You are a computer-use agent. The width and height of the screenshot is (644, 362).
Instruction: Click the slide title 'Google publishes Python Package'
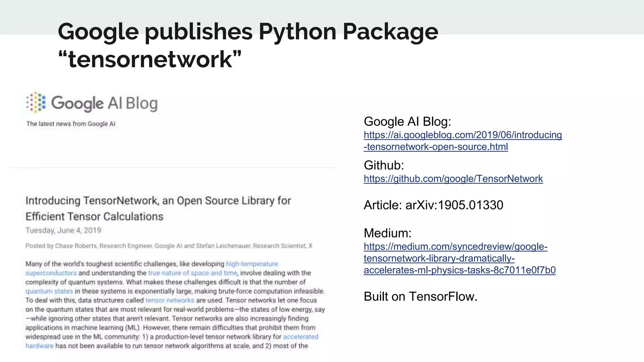[248, 32]
